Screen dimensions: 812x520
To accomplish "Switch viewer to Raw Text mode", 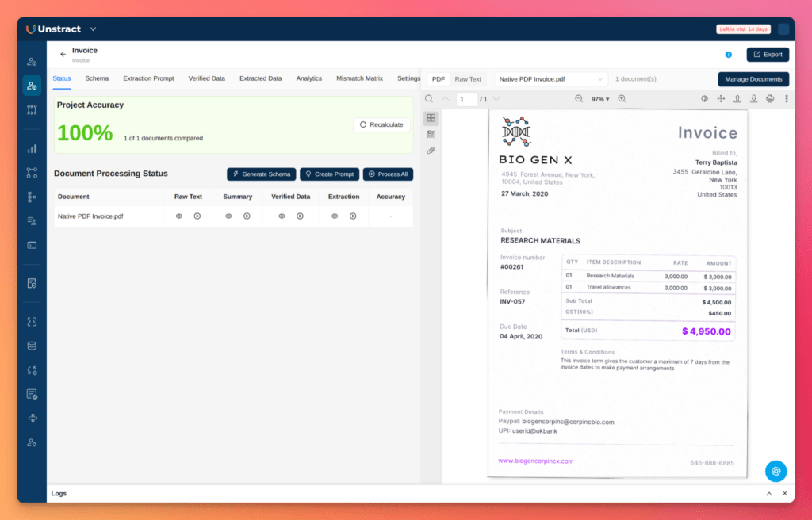I will coord(468,79).
